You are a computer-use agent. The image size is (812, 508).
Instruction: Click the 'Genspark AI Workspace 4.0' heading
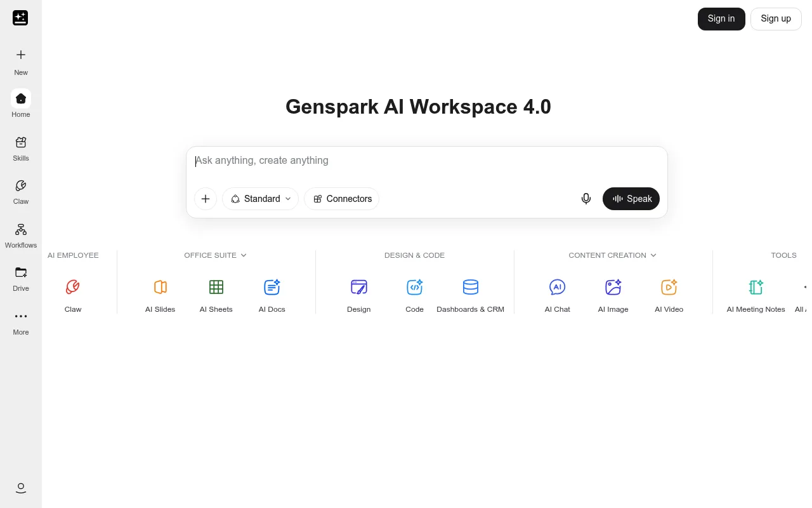[418, 107]
